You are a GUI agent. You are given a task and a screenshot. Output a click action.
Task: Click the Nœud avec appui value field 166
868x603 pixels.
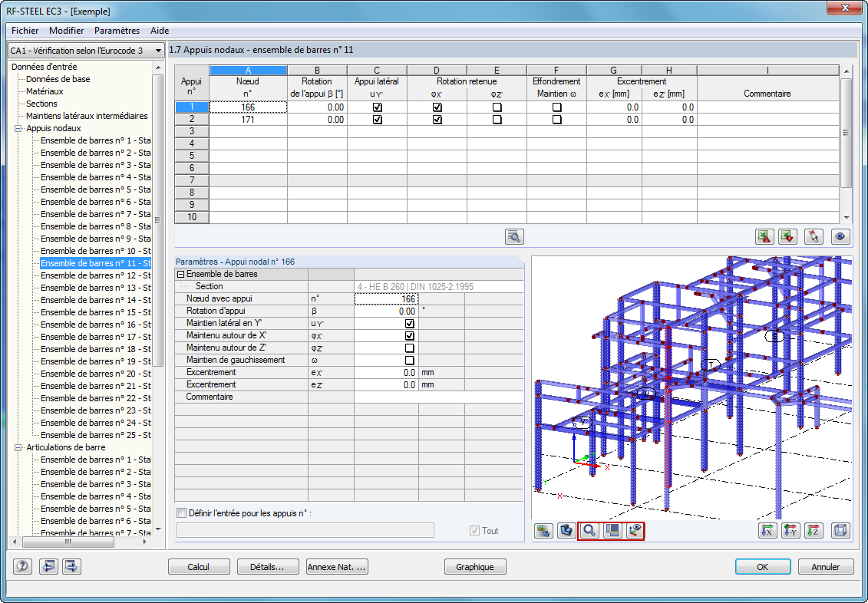pos(386,298)
